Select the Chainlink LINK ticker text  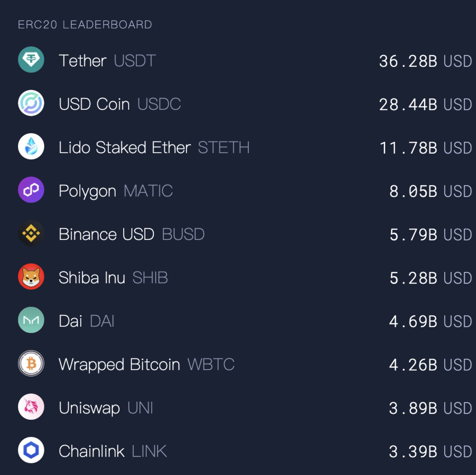(x=149, y=451)
